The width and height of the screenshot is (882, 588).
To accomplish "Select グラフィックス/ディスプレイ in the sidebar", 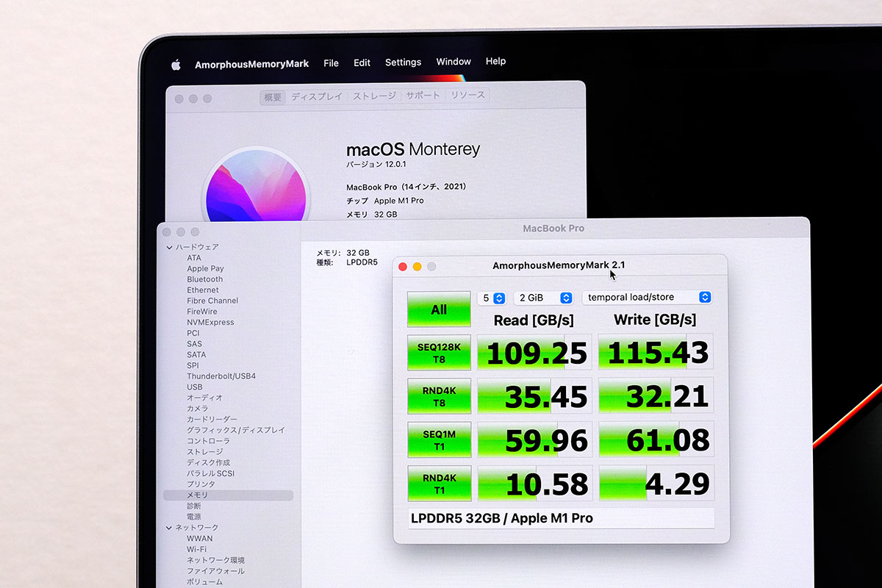I will [235, 430].
